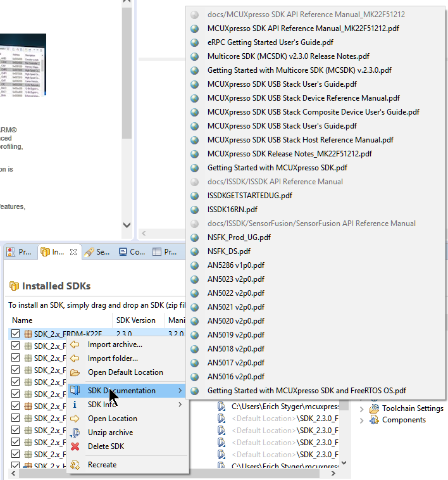448x480 pixels.
Task: Click globe icon beside AN5022 v2p0.pdf
Action: coord(194,293)
